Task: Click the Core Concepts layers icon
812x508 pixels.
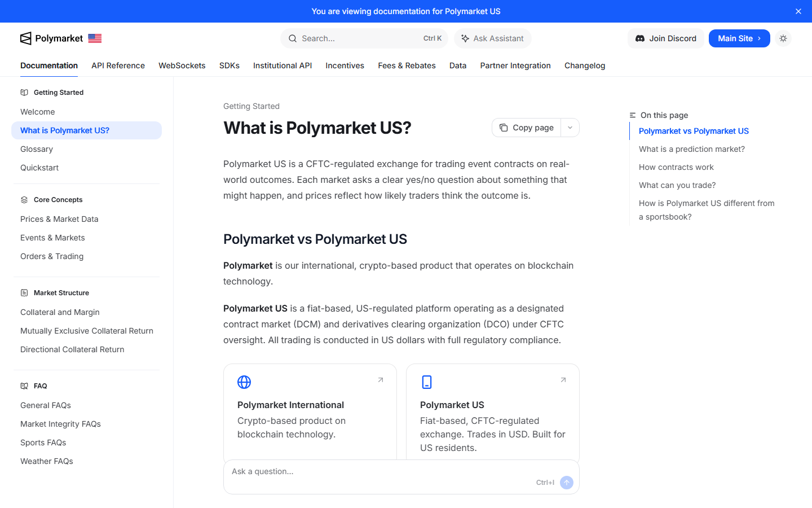Action: click(x=24, y=200)
